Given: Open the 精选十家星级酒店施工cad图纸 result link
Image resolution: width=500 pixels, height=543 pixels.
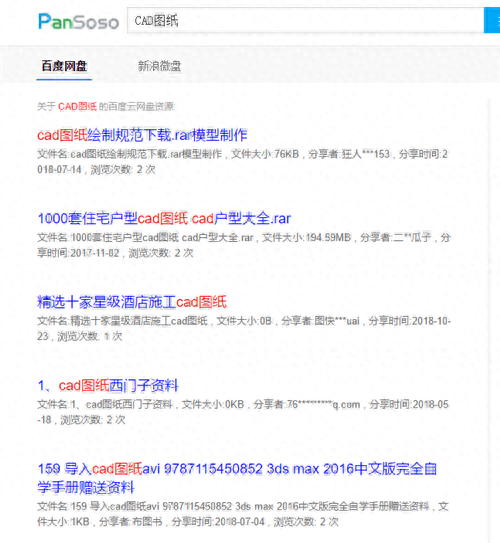Looking at the screenshot, I should point(132,302).
